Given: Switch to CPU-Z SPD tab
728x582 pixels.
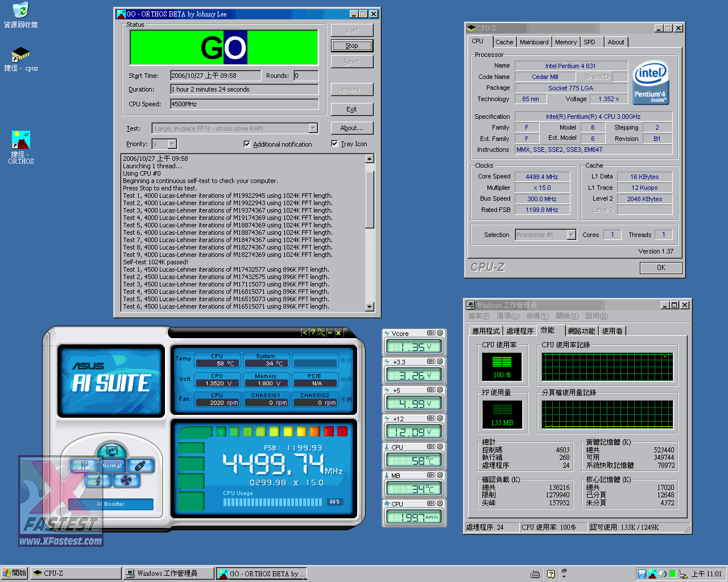Looking at the screenshot, I should [x=590, y=42].
